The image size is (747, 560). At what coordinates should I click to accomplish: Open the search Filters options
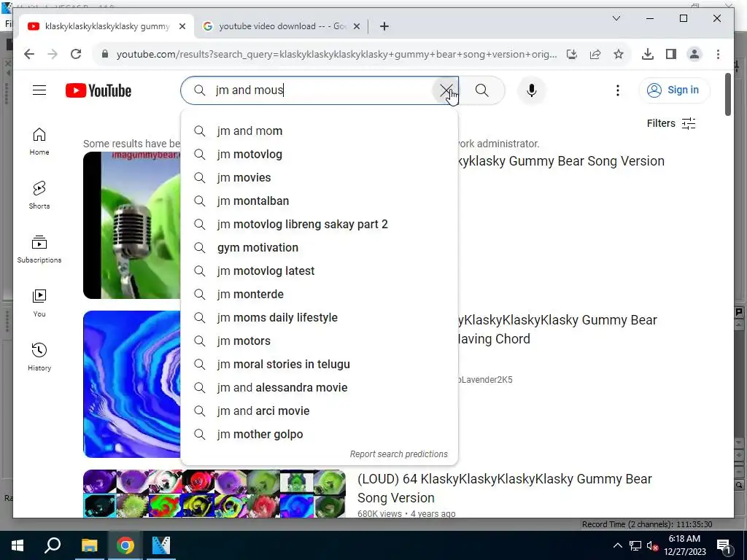click(x=671, y=123)
